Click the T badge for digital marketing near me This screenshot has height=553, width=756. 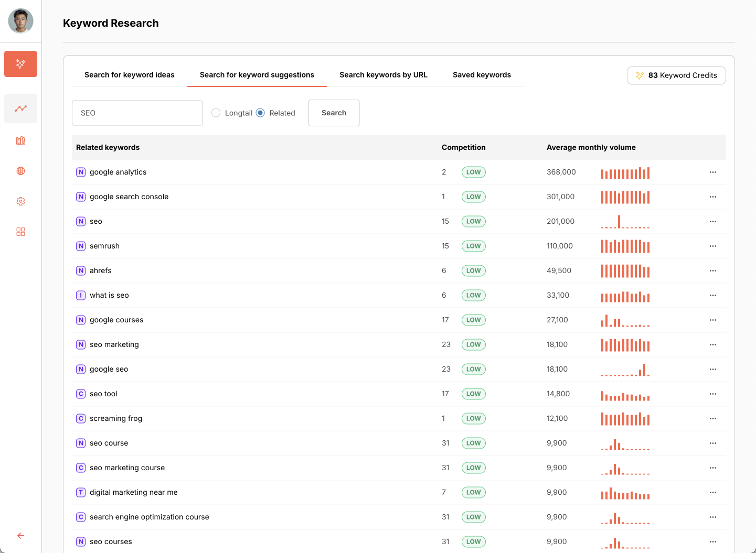(81, 492)
